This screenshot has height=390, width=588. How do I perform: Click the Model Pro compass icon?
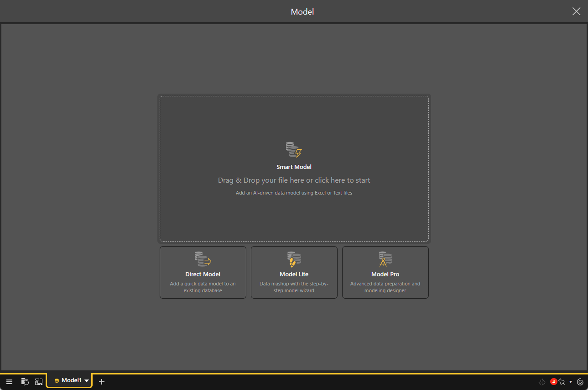(385, 259)
